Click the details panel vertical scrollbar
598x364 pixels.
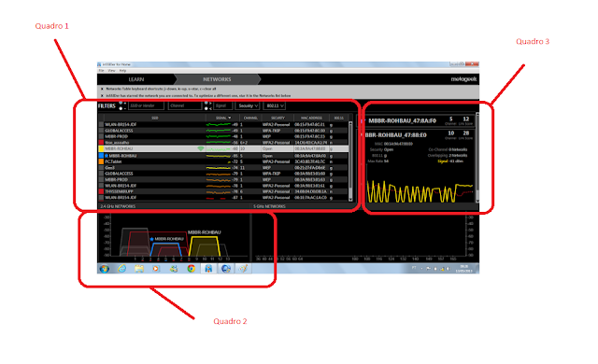(477, 157)
